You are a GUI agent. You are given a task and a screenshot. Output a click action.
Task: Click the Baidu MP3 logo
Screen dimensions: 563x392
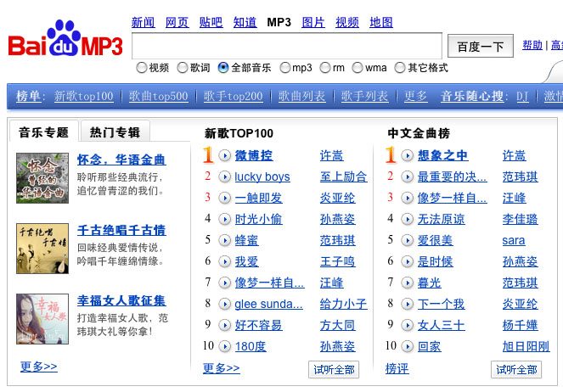[x=65, y=39]
